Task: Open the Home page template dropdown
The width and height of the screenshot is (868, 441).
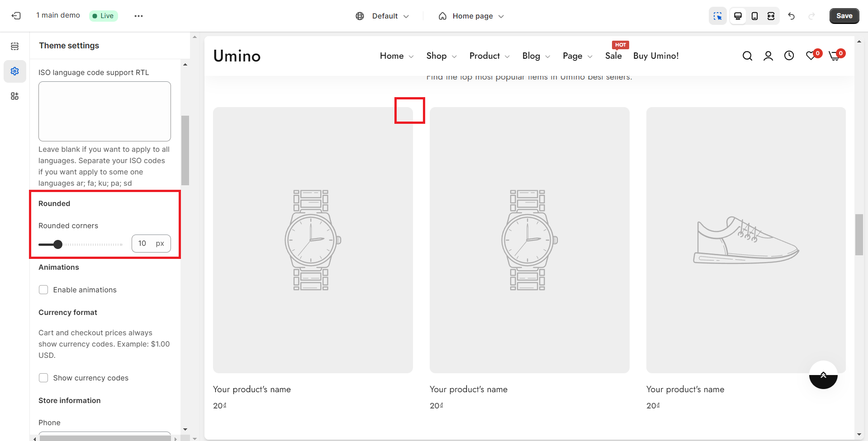Action: click(471, 16)
